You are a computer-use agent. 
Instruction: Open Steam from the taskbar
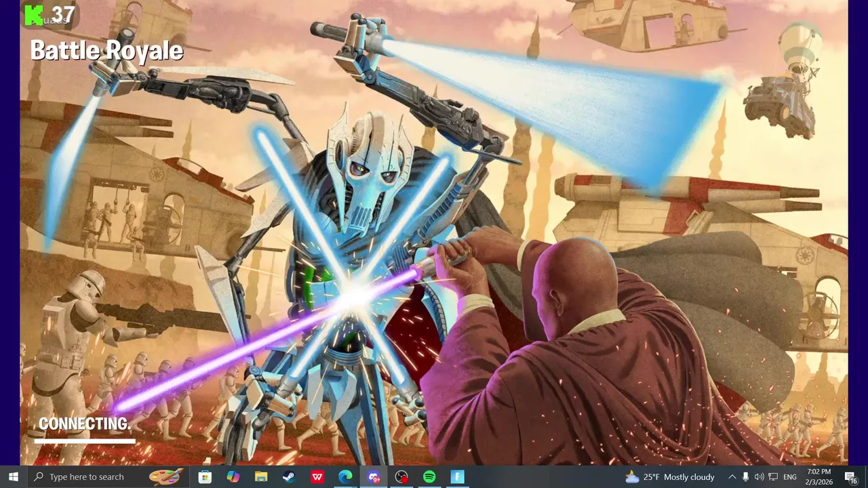pos(289,477)
